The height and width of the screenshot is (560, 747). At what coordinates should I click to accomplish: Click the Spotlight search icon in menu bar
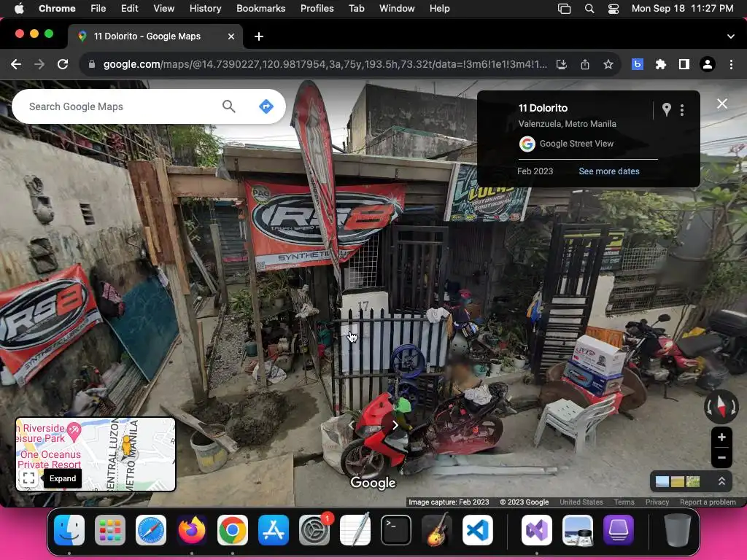click(x=589, y=9)
